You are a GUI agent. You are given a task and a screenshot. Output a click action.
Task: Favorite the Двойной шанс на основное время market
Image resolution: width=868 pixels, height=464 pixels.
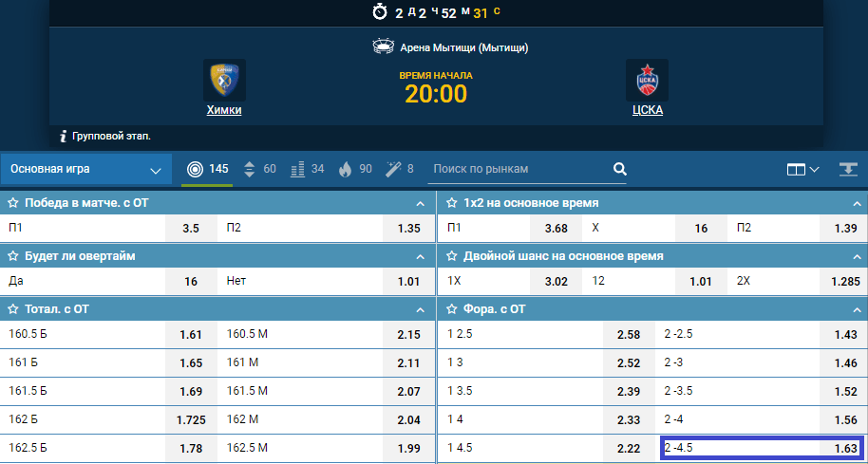point(452,256)
